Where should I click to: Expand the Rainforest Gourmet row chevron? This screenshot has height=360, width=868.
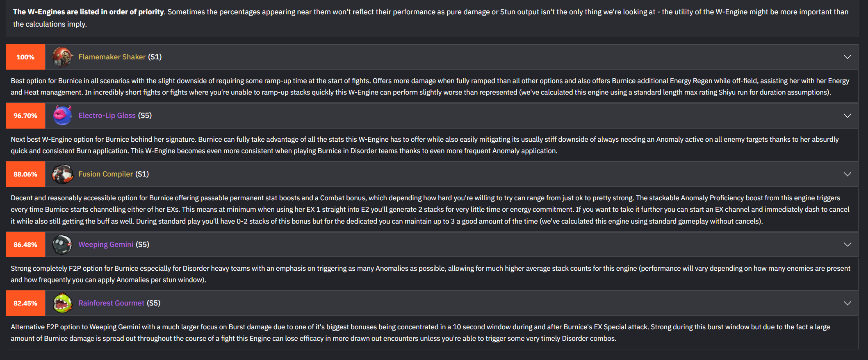(x=847, y=303)
